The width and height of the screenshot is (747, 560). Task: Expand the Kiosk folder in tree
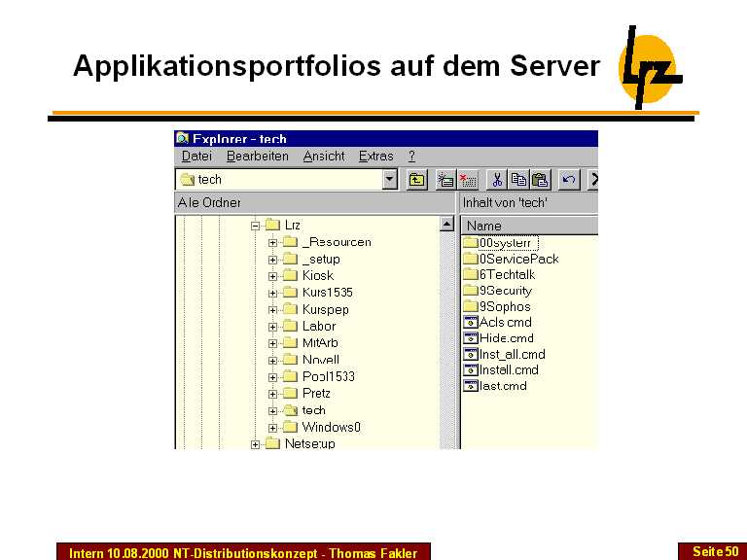click(x=273, y=276)
